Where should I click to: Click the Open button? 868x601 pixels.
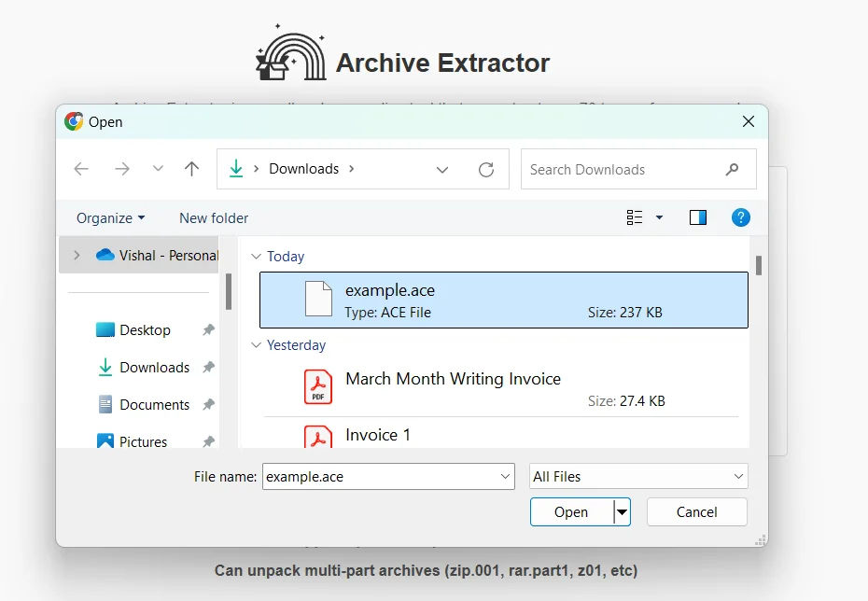coord(571,512)
